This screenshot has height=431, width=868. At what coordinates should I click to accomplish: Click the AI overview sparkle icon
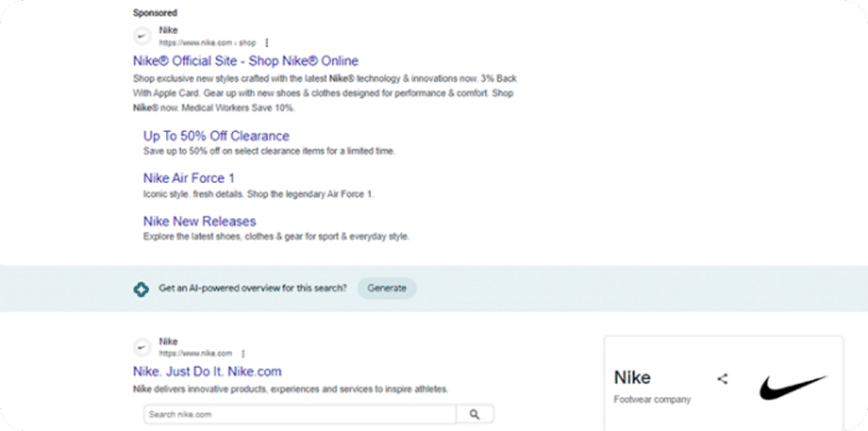(141, 289)
